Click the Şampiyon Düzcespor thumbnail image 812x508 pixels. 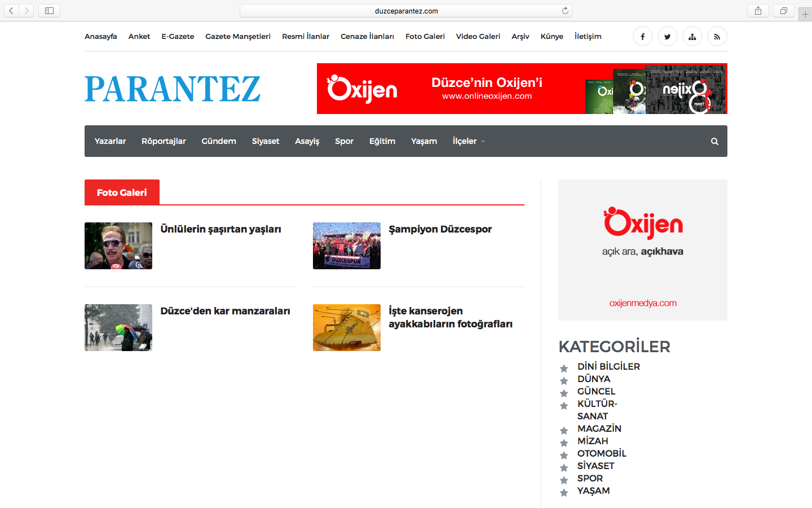point(347,246)
